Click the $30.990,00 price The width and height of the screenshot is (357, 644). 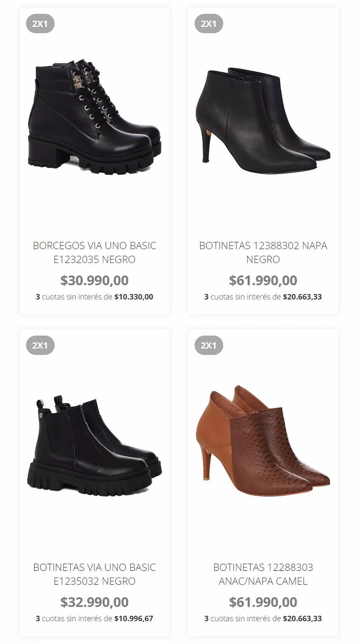click(94, 280)
